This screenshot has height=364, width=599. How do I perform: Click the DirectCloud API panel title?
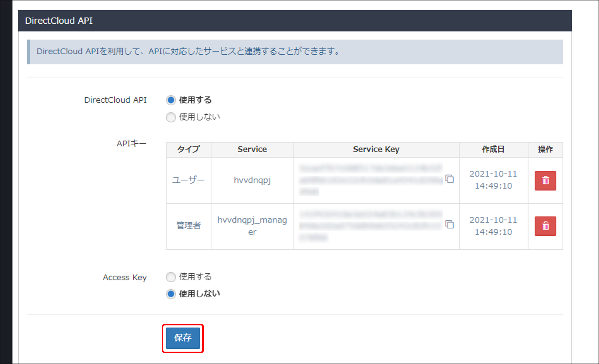tap(59, 21)
